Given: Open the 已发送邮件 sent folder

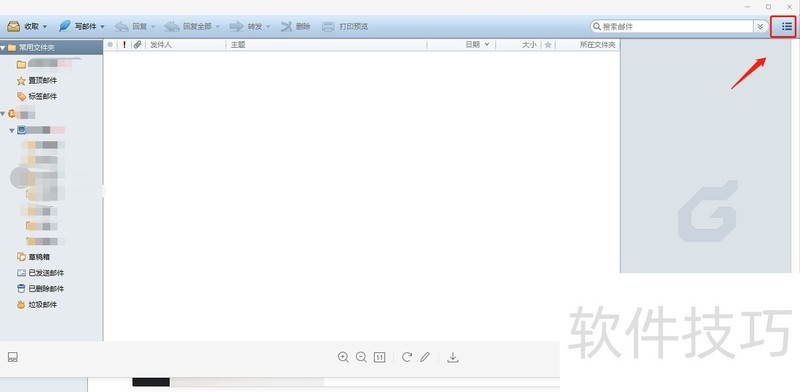Looking at the screenshot, I should click(x=40, y=273).
